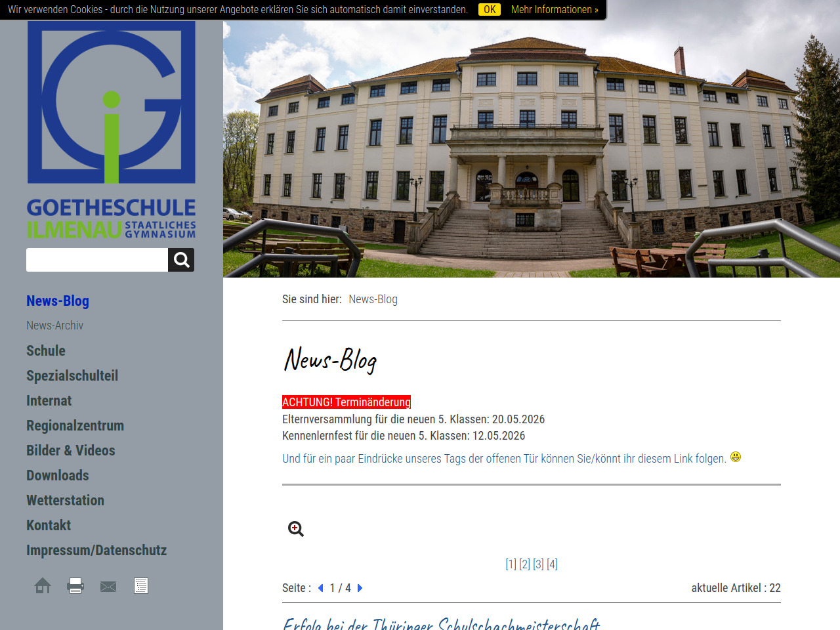
Task: Click the envelope mail icon
Action: pyautogui.click(x=108, y=586)
